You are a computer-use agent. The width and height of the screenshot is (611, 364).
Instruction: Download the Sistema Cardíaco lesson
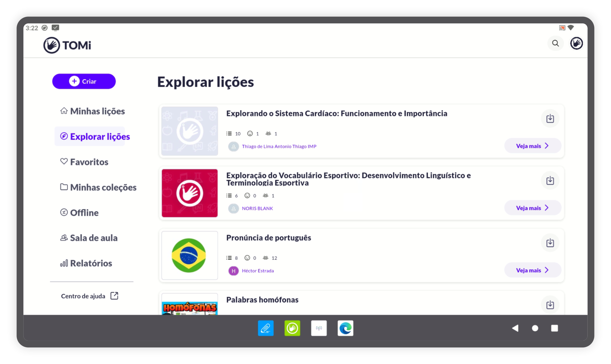550,119
